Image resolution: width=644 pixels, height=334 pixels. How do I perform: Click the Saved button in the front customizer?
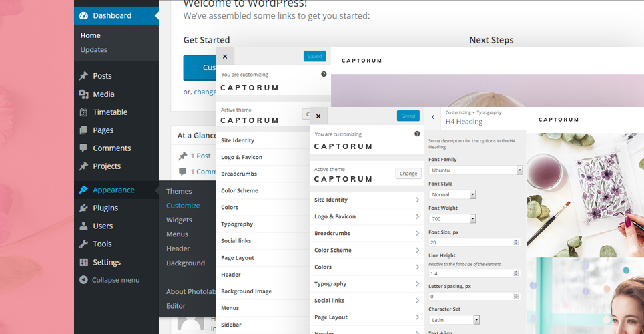point(408,116)
